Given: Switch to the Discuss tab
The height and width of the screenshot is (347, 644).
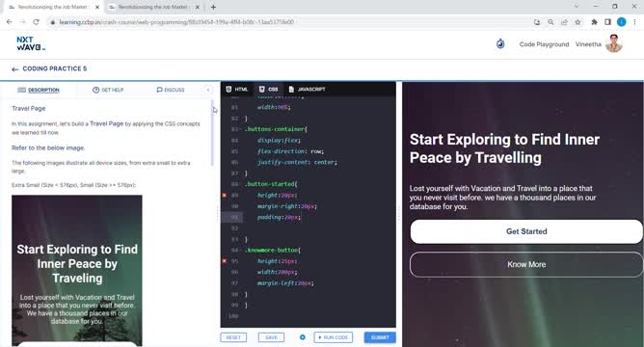Looking at the screenshot, I should pyautogui.click(x=171, y=90).
